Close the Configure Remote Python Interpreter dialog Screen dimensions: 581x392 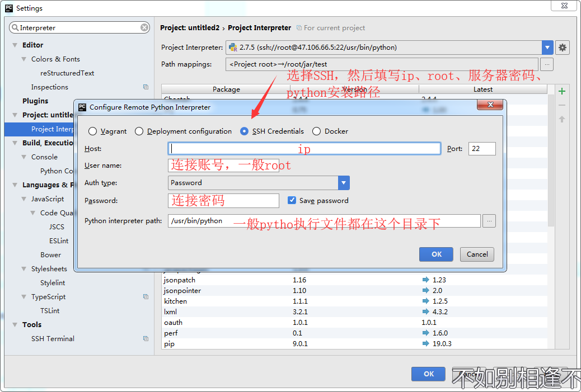(x=490, y=105)
